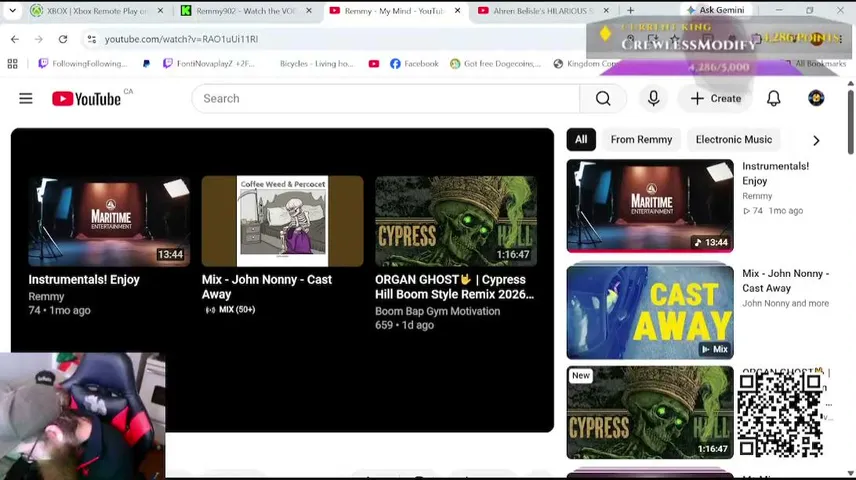Click the webcam overlay
856x480 pixels.
coord(82,416)
